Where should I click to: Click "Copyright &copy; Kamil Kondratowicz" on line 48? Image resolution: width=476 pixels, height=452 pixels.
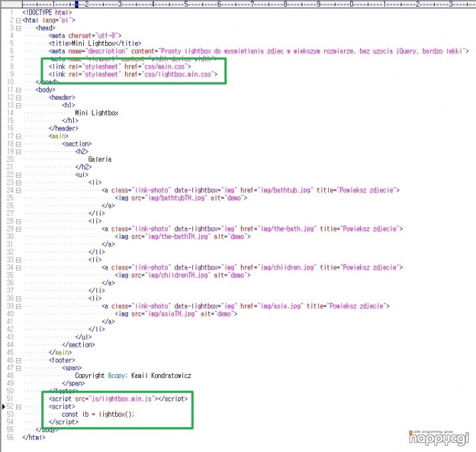133,376
